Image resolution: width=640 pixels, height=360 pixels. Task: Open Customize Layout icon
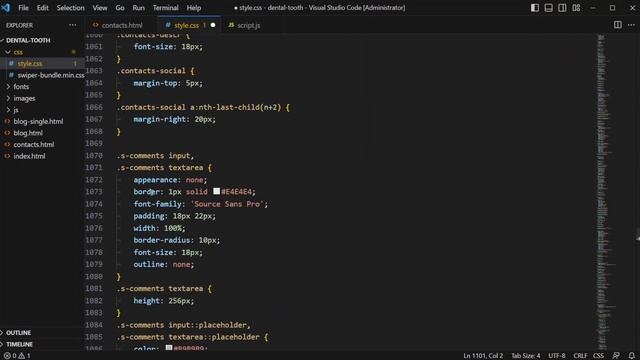click(576, 8)
